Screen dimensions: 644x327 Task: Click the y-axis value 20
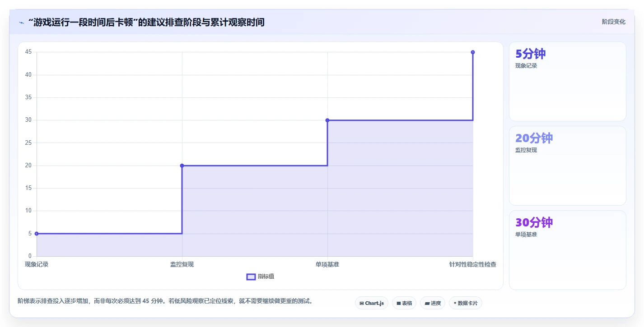(x=28, y=166)
